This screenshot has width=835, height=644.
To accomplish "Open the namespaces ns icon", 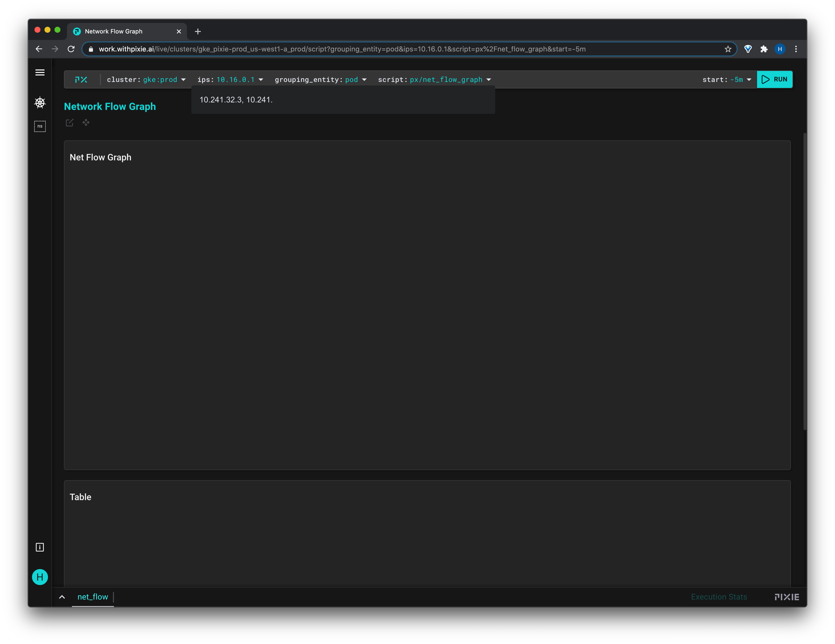I will [x=40, y=126].
